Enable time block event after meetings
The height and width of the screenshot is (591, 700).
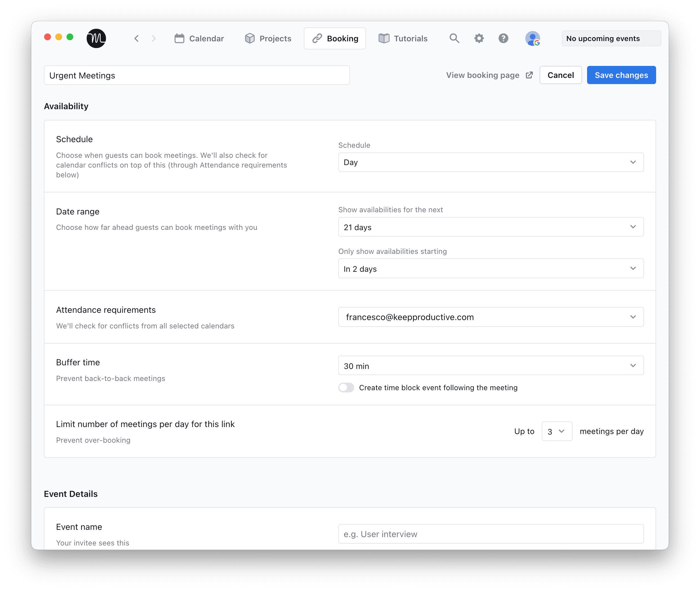tap(346, 388)
